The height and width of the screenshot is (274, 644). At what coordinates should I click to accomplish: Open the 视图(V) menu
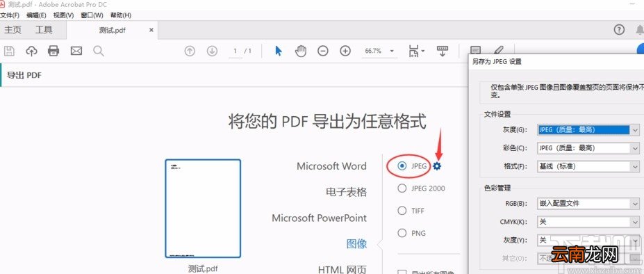[x=64, y=15]
